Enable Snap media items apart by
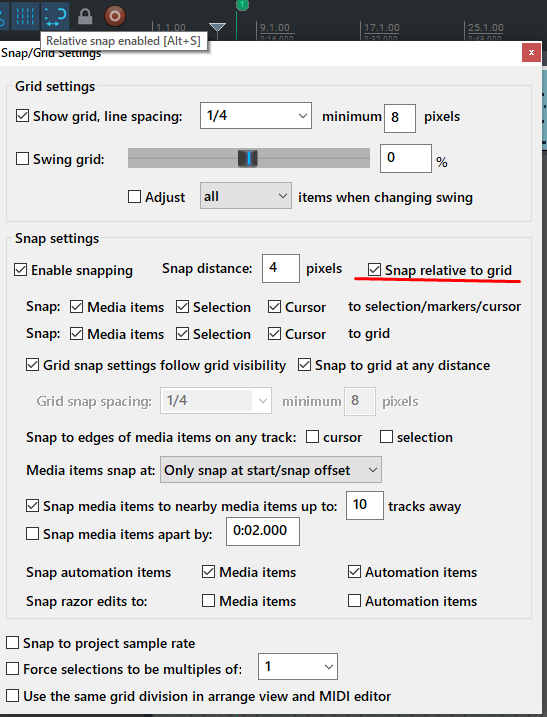This screenshot has height=717, width=547. [x=32, y=534]
